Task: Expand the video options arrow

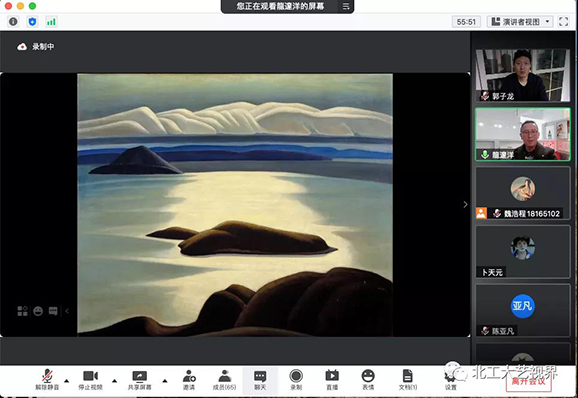Action: (115, 381)
